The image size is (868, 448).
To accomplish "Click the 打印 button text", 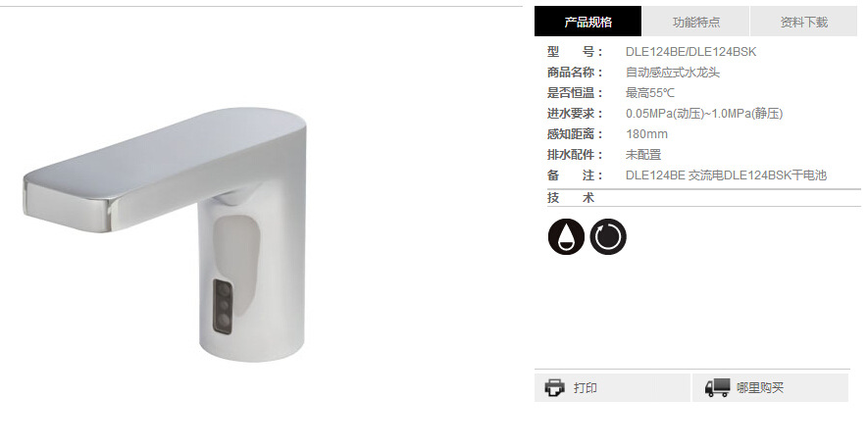I will tap(586, 388).
